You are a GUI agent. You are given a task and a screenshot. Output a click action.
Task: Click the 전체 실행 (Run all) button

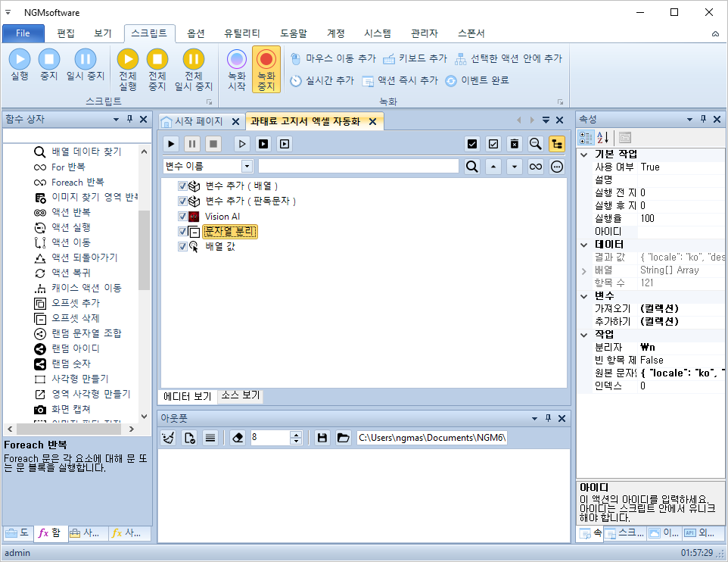tap(128, 70)
